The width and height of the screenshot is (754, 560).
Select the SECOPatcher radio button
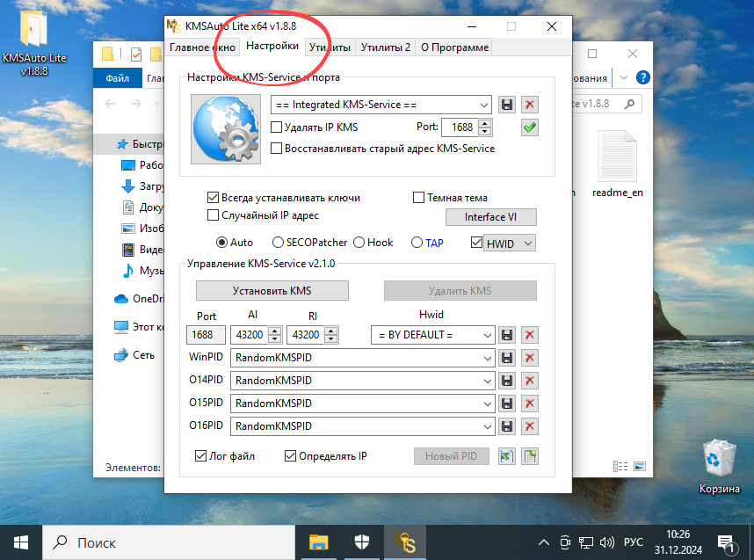click(276, 243)
